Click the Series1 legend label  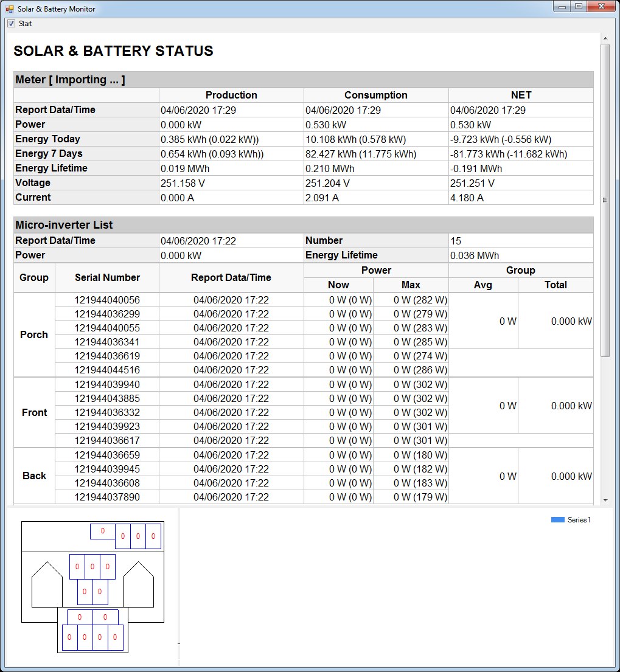[579, 519]
